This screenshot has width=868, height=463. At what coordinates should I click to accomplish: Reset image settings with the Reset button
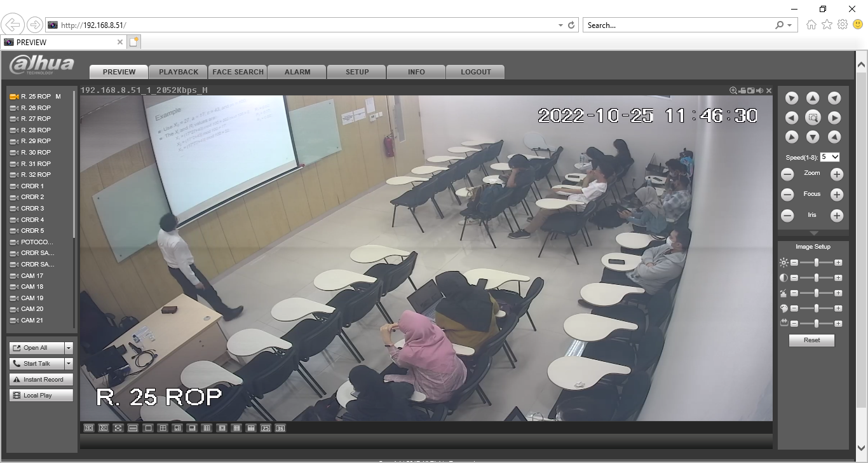(811, 340)
